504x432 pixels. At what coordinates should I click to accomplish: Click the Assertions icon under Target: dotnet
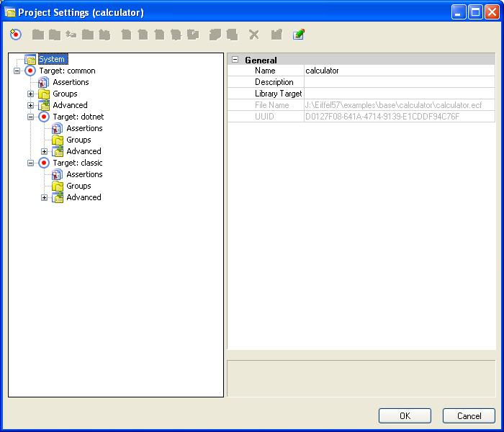coord(58,128)
